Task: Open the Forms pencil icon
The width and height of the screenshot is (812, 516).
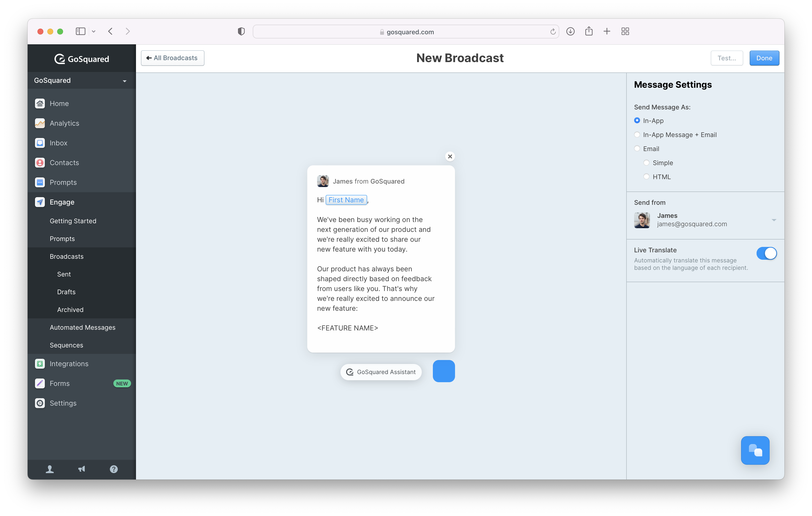Action: point(40,383)
